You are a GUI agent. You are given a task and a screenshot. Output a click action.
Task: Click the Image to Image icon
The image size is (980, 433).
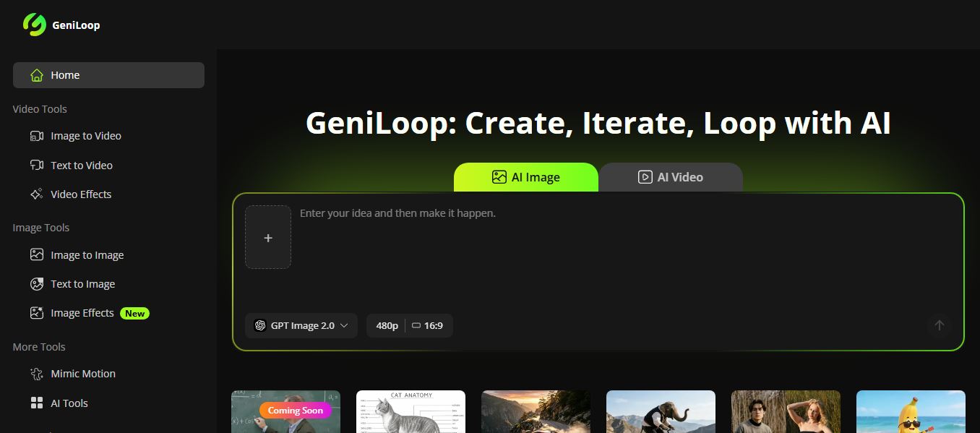(36, 254)
